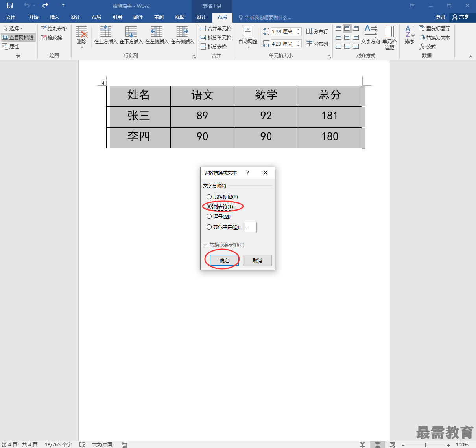Switch to the 引用 ribbon tab
The height and width of the screenshot is (448, 476).
click(117, 17)
